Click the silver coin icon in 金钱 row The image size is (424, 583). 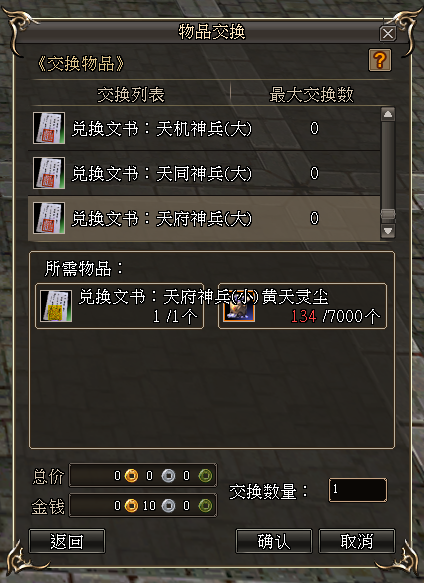[168, 506]
